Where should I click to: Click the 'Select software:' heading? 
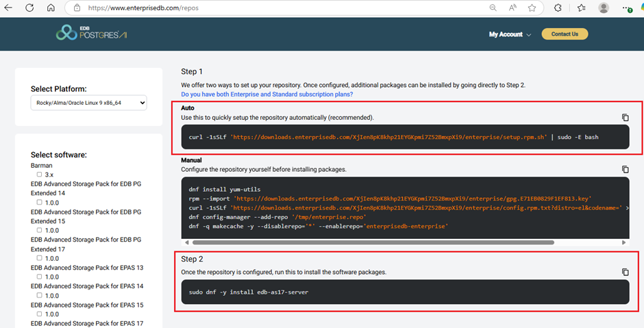[59, 155]
